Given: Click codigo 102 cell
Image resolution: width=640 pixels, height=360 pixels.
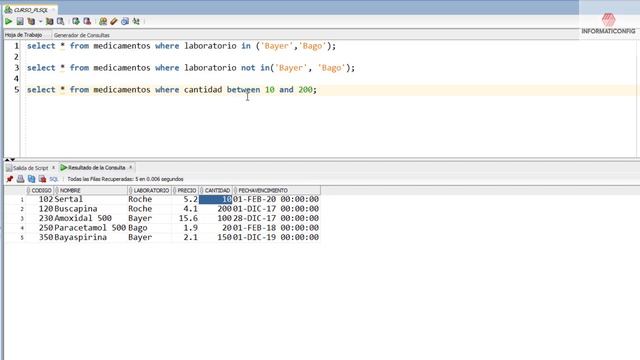Looking at the screenshot, I should (40, 199).
